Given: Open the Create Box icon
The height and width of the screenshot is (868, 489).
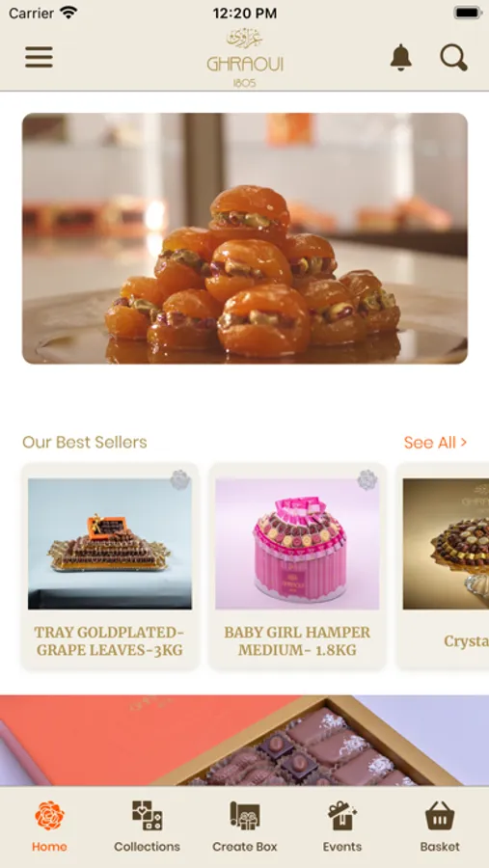Looking at the screenshot, I should 245,815.
